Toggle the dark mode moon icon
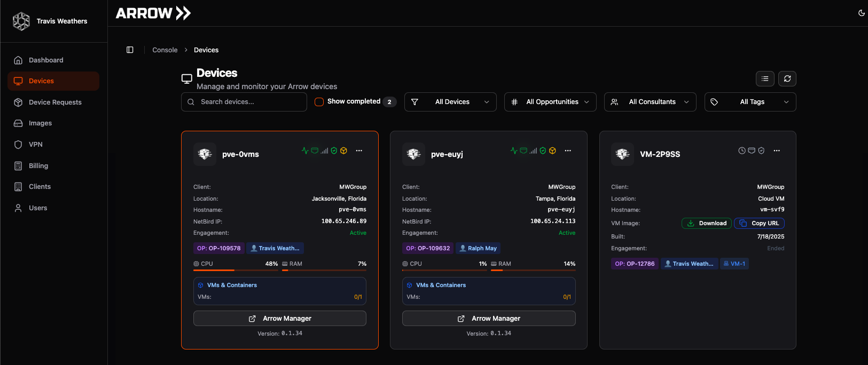The height and width of the screenshot is (365, 868). pos(861,13)
